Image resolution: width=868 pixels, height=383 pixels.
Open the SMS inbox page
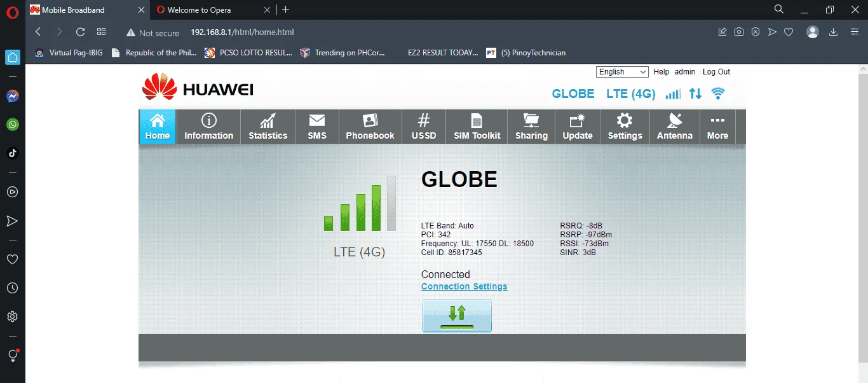coord(317,127)
